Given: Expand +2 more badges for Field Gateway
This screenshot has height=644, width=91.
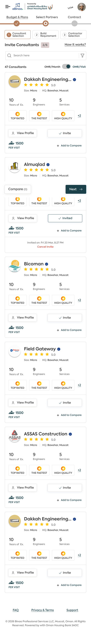Looking at the screenshot, I should pyautogui.click(x=79, y=385).
